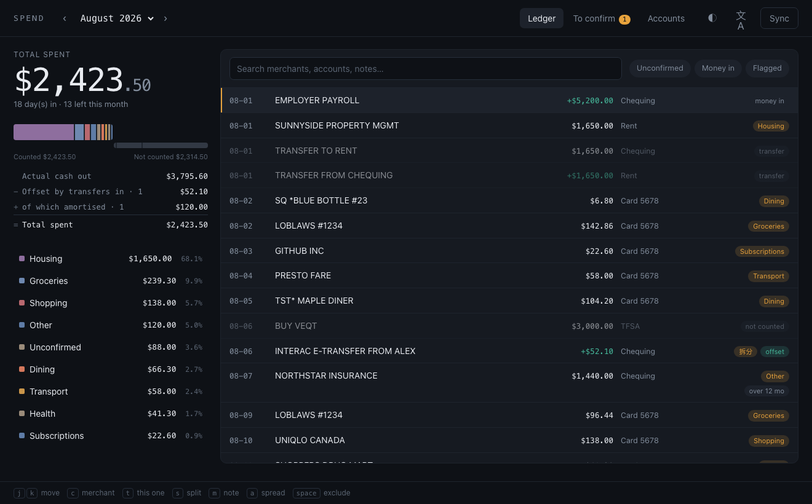Click the over 12 mo tag
Image resolution: width=812 pixels, height=504 pixels.
[x=766, y=391]
